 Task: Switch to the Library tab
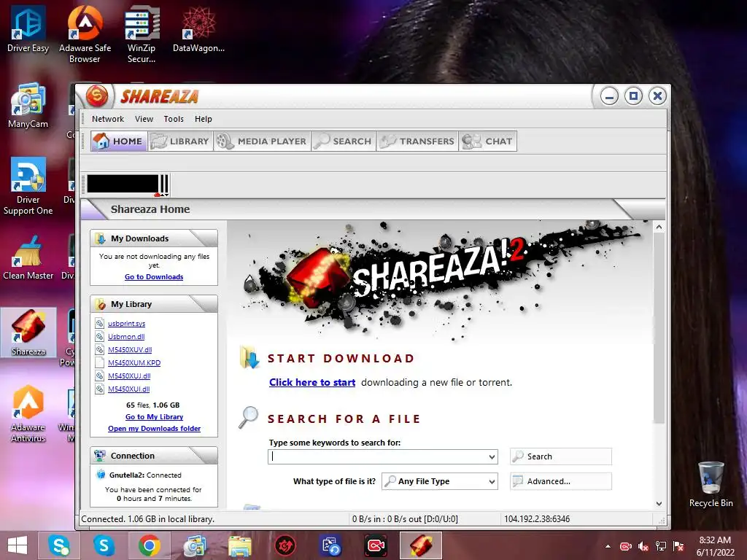pos(181,141)
